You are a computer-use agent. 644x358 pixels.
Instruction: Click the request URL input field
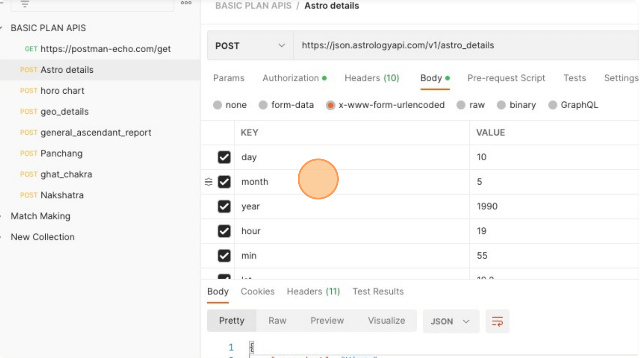pyautogui.click(x=420, y=46)
